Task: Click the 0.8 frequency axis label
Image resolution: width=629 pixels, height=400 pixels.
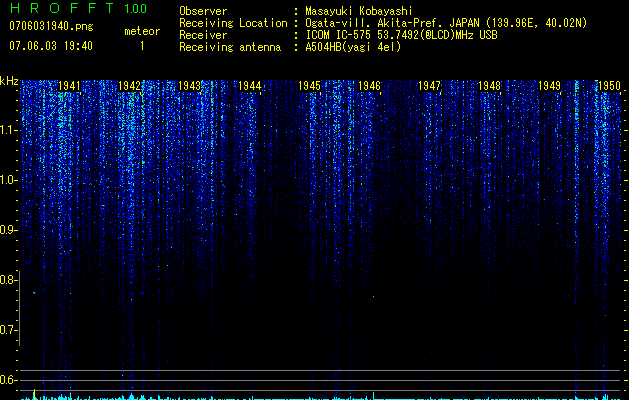Action: 9,280
